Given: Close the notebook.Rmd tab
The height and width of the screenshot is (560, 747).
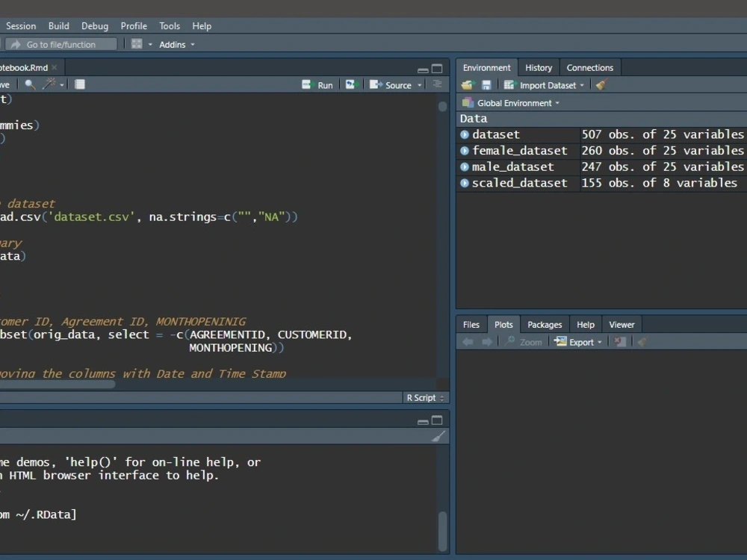Looking at the screenshot, I should click(55, 68).
